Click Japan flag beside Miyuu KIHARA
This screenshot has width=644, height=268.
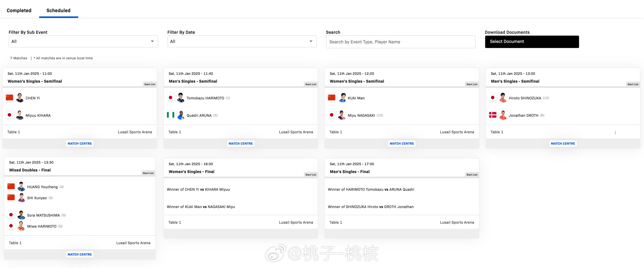(9, 115)
